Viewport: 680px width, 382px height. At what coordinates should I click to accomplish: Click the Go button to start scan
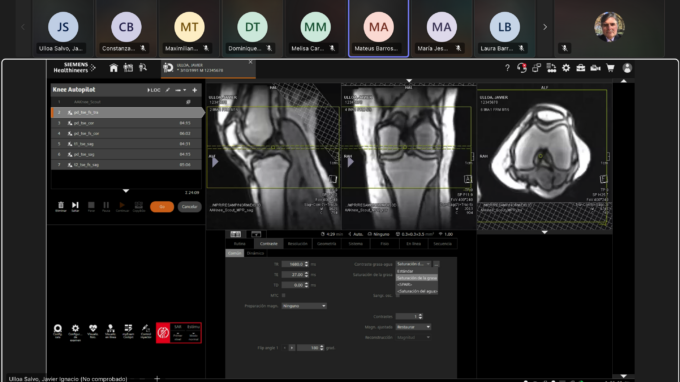click(x=162, y=207)
